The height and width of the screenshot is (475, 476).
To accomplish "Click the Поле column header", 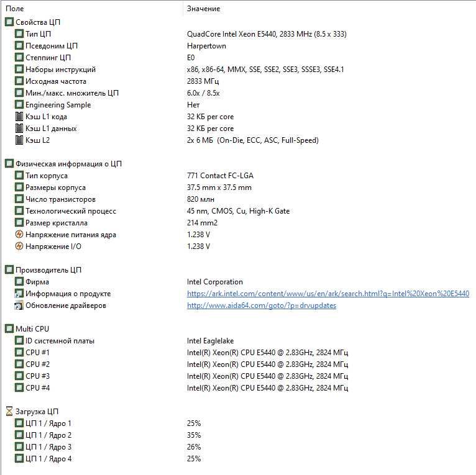I will pos(14,9).
